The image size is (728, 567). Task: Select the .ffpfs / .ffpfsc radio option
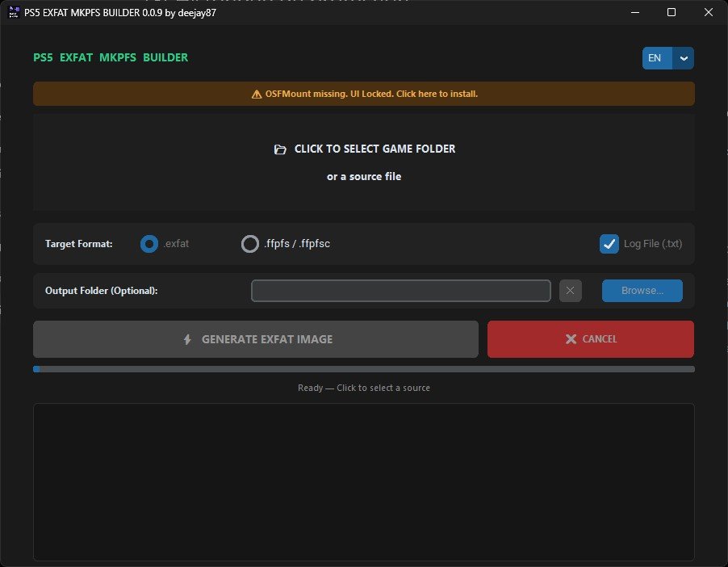click(249, 244)
